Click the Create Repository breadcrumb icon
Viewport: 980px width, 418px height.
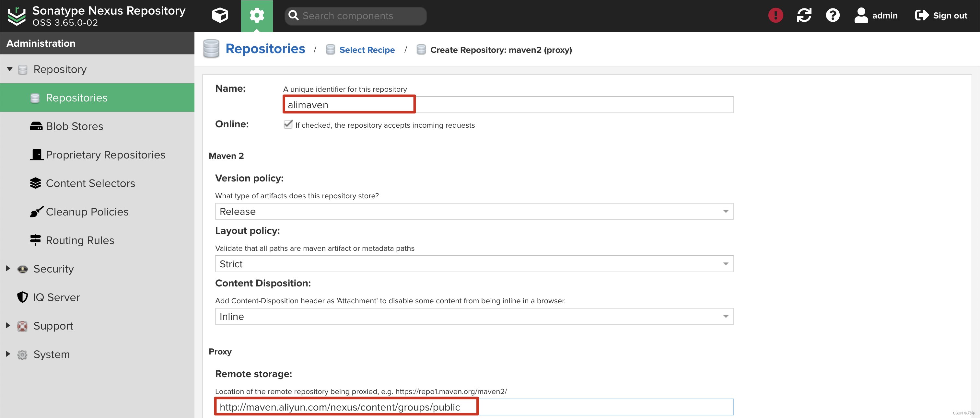[421, 50]
